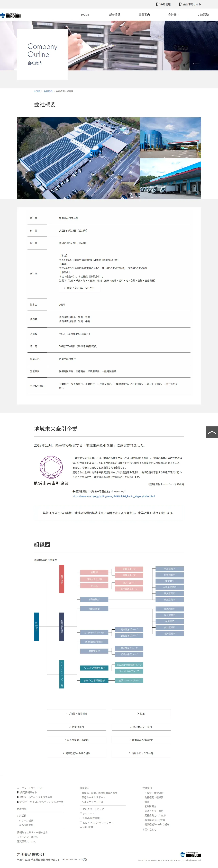The width and height of the screenshot is (218, 868).
Task: Click the HOME breadcrumb link
Action: 37,91
